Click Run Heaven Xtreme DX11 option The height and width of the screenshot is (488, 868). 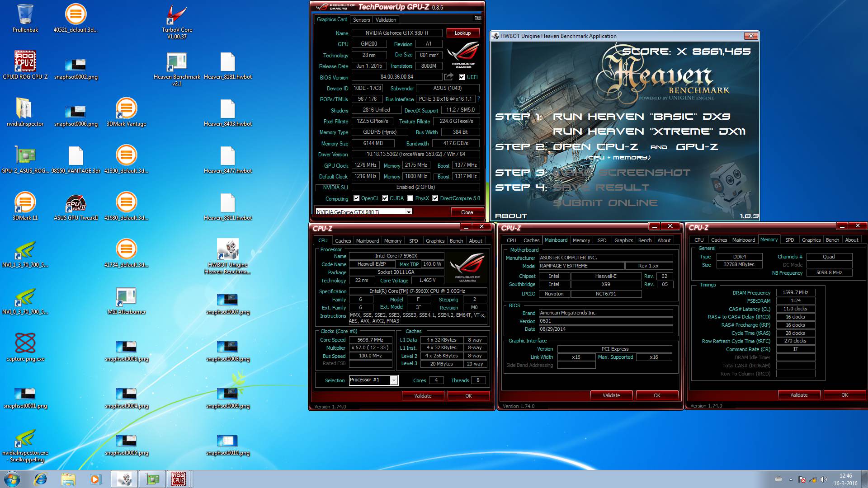click(649, 131)
